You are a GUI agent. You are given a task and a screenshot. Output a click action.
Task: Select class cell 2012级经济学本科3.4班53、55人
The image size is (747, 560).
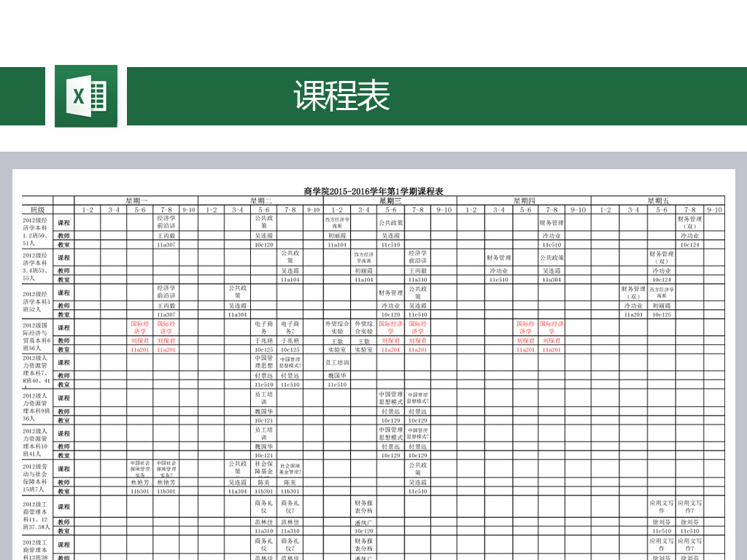[x=36, y=267]
